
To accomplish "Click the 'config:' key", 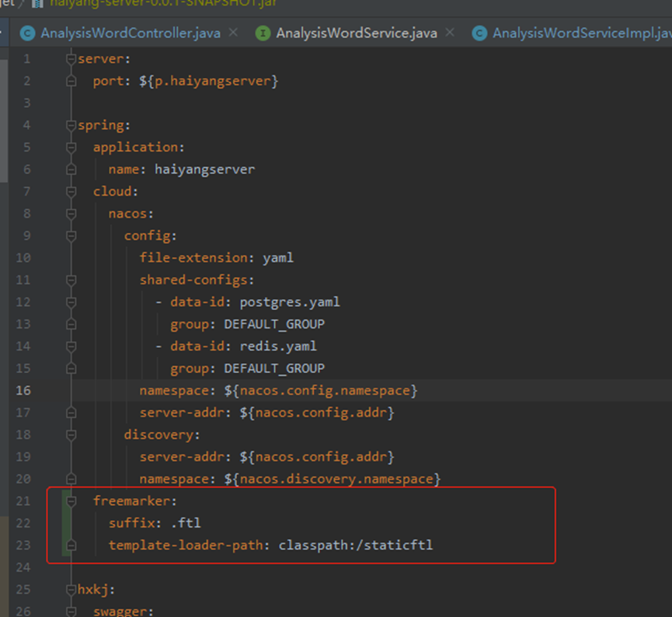I will coord(151,235).
